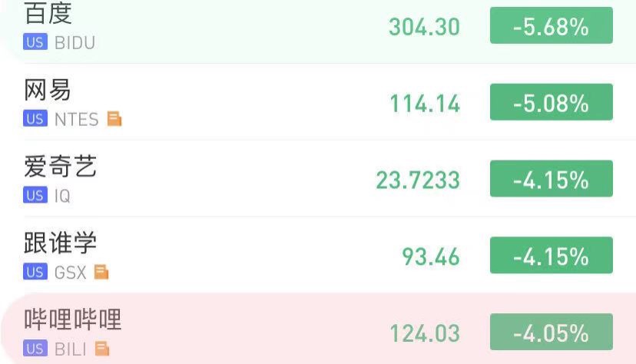Select the 跟谁学 stock name
This screenshot has width=636, height=364.
(x=61, y=243)
